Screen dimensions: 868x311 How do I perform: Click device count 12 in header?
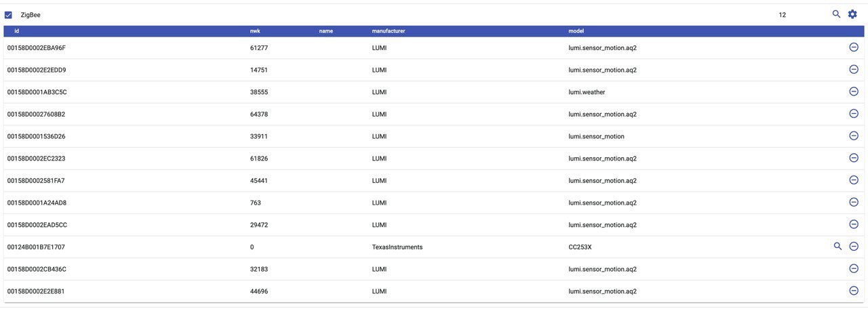click(783, 15)
